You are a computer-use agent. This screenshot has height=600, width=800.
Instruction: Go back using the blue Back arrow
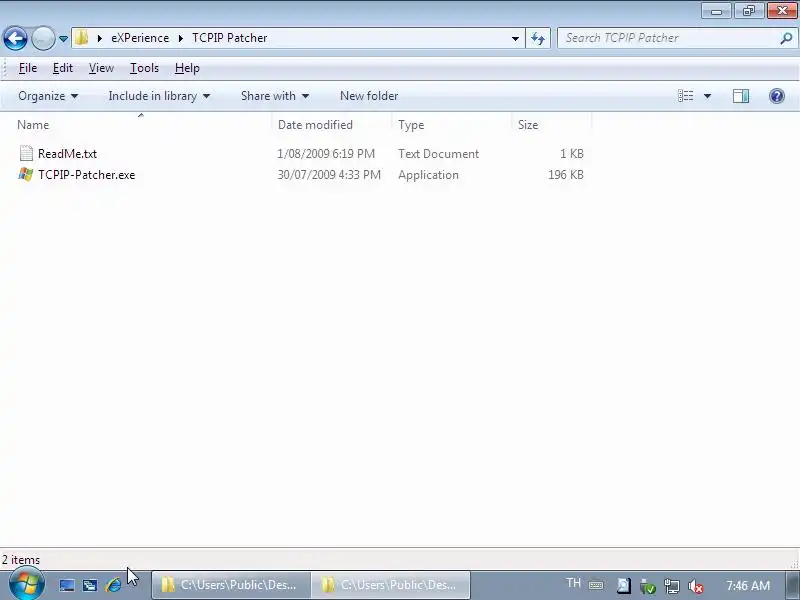(15, 38)
